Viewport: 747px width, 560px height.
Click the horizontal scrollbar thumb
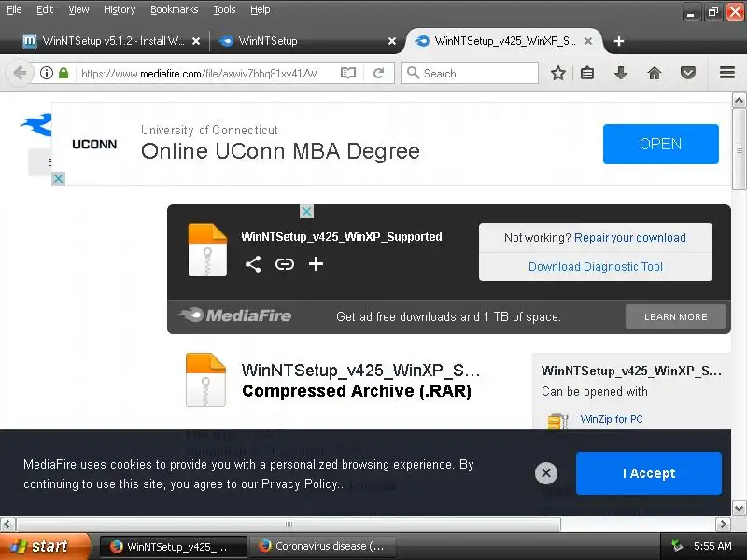coord(289,525)
